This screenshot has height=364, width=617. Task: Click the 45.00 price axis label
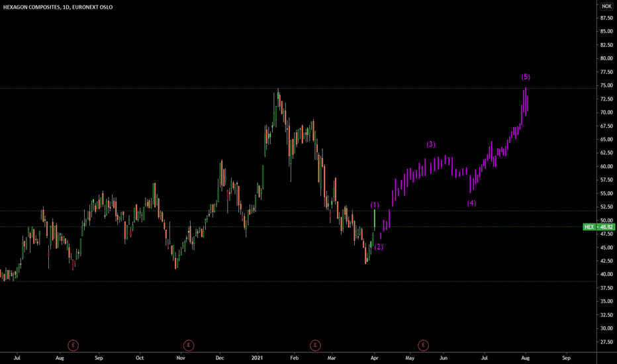606,248
